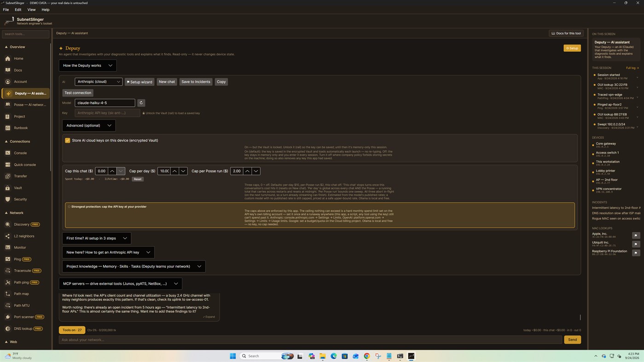The height and width of the screenshot is (362, 644).
Task: Expand How the Deputy works
Action: tap(87, 65)
